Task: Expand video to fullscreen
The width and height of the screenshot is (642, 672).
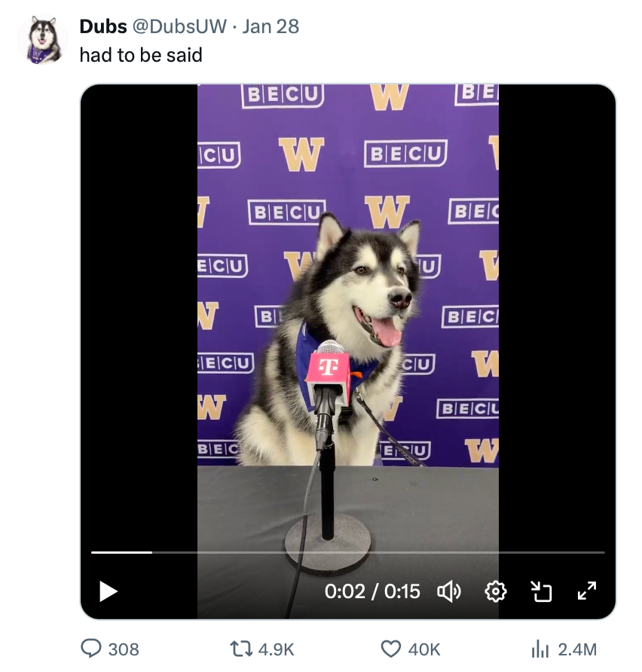Action: 587,591
